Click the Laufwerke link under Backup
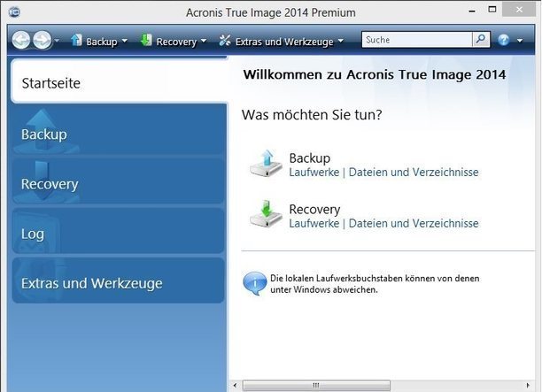The width and height of the screenshot is (542, 392). click(314, 173)
